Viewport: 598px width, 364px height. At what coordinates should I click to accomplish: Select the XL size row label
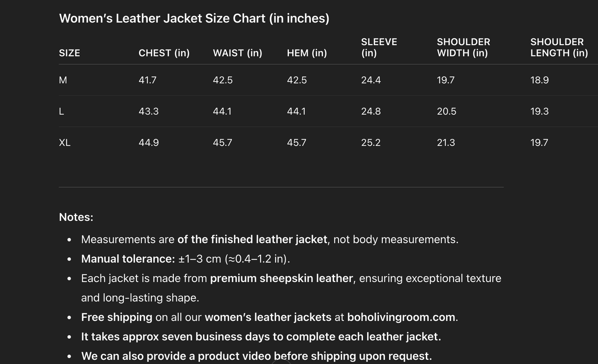(65, 143)
